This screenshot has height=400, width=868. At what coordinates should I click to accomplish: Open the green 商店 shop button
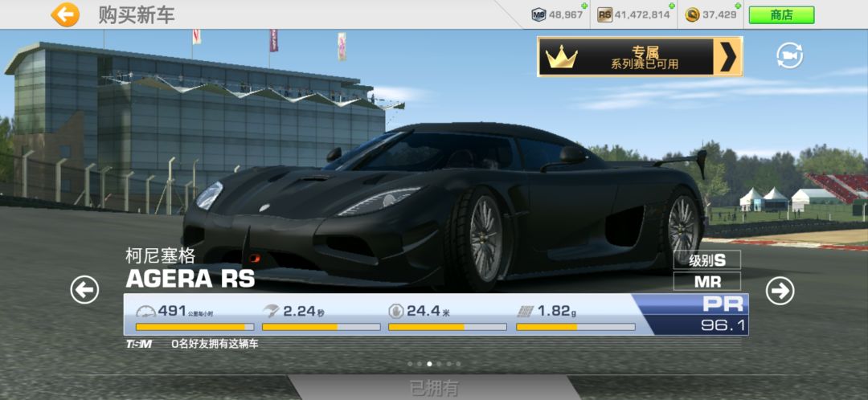tap(781, 15)
